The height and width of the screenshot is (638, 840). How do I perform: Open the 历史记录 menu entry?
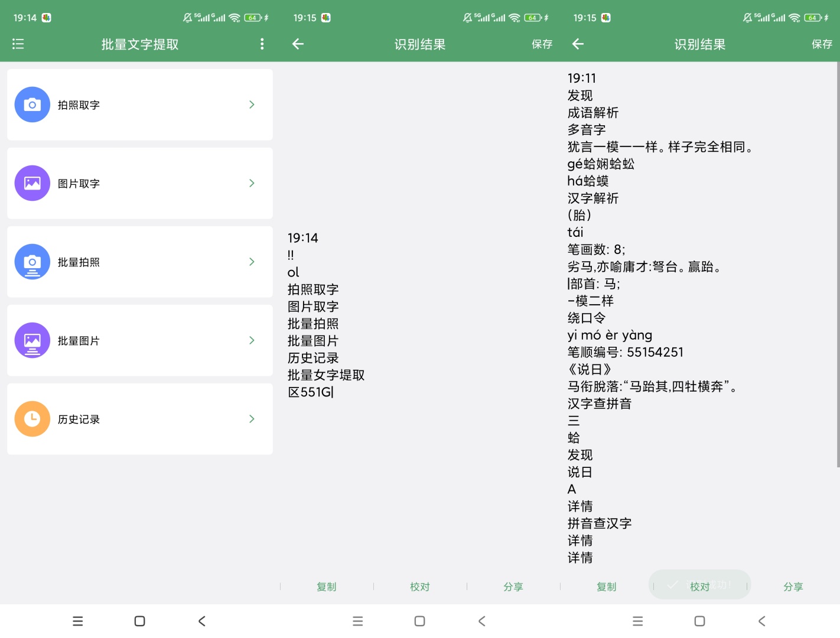[140, 419]
